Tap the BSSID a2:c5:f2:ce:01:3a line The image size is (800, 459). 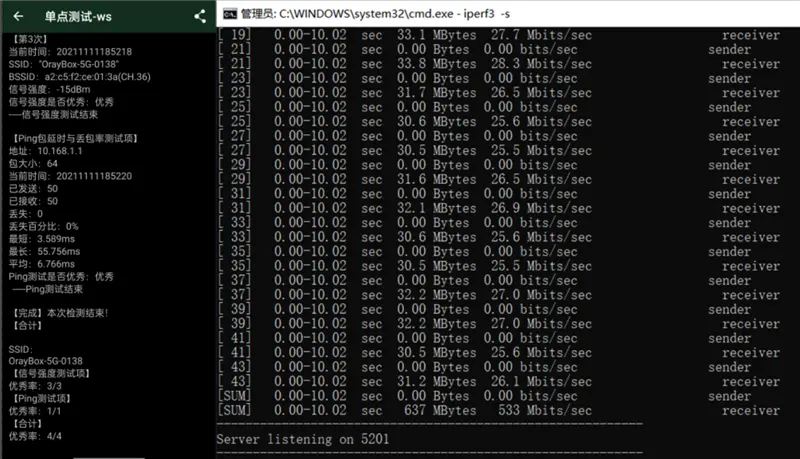click(x=80, y=77)
